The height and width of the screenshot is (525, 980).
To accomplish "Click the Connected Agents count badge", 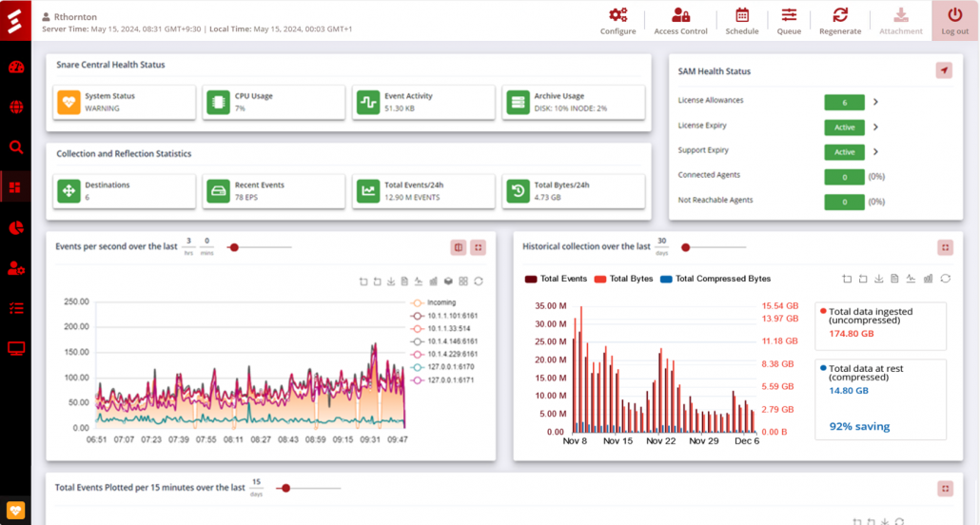I will point(844,177).
